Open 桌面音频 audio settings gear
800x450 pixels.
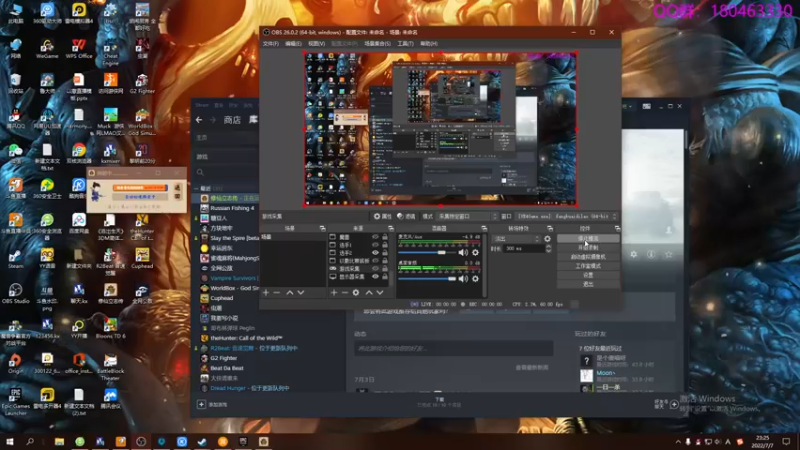pos(475,279)
